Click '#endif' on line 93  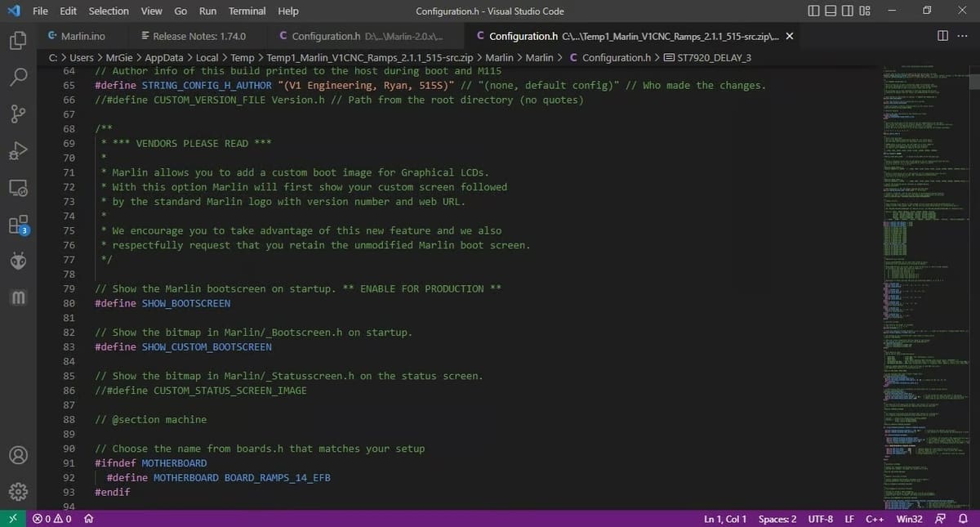pyautogui.click(x=113, y=492)
